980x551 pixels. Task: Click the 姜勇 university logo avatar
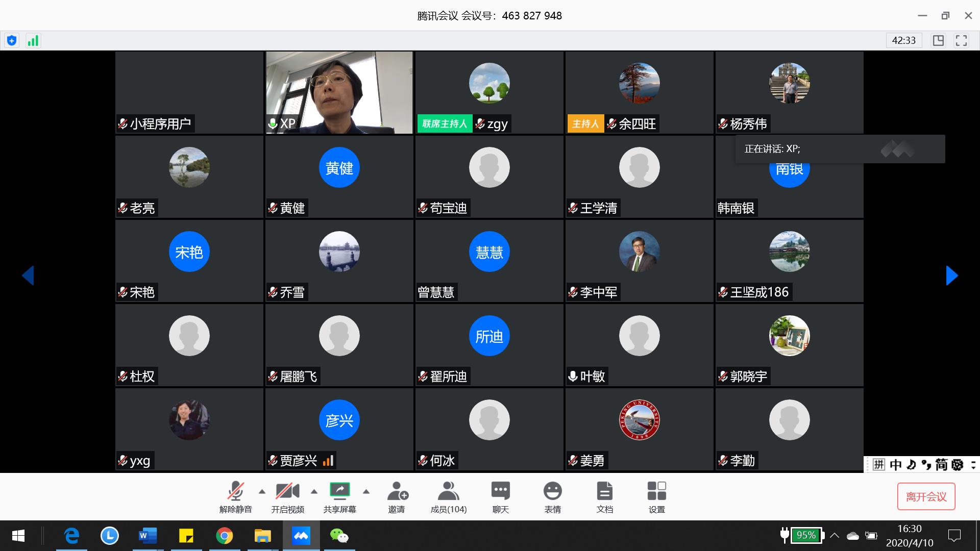click(x=639, y=420)
